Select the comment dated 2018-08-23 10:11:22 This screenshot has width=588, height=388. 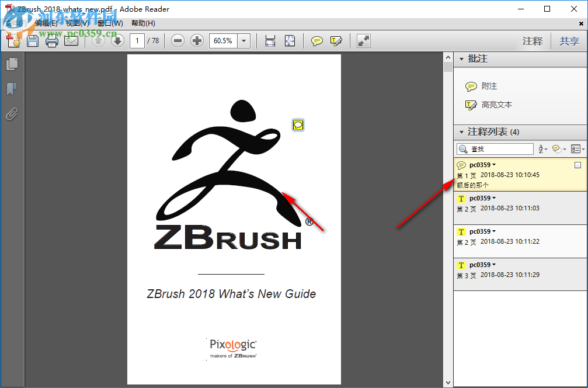coord(520,241)
